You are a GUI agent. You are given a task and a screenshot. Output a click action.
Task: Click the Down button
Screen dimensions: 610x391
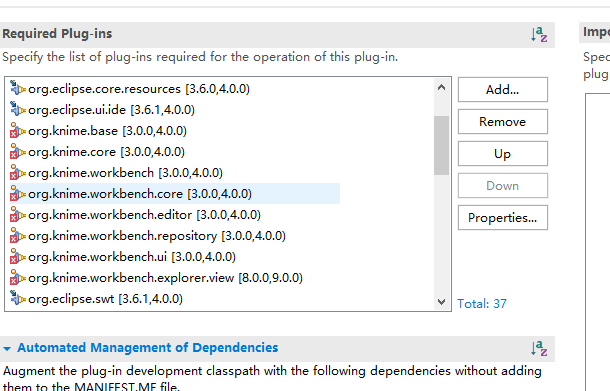click(x=503, y=186)
